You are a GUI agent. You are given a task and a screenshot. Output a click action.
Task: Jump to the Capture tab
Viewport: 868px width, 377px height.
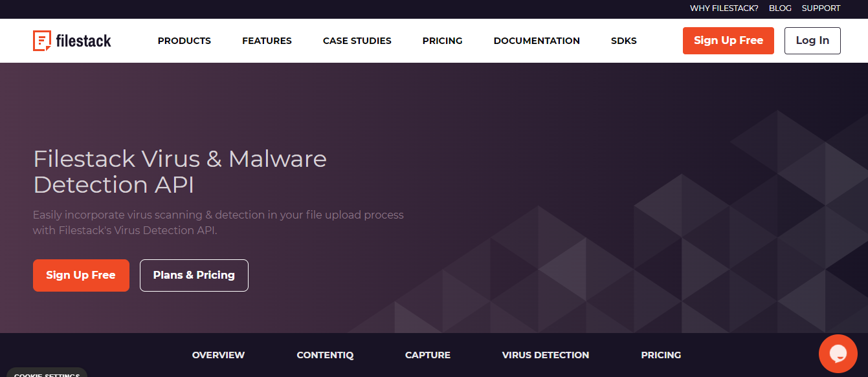pyautogui.click(x=427, y=355)
